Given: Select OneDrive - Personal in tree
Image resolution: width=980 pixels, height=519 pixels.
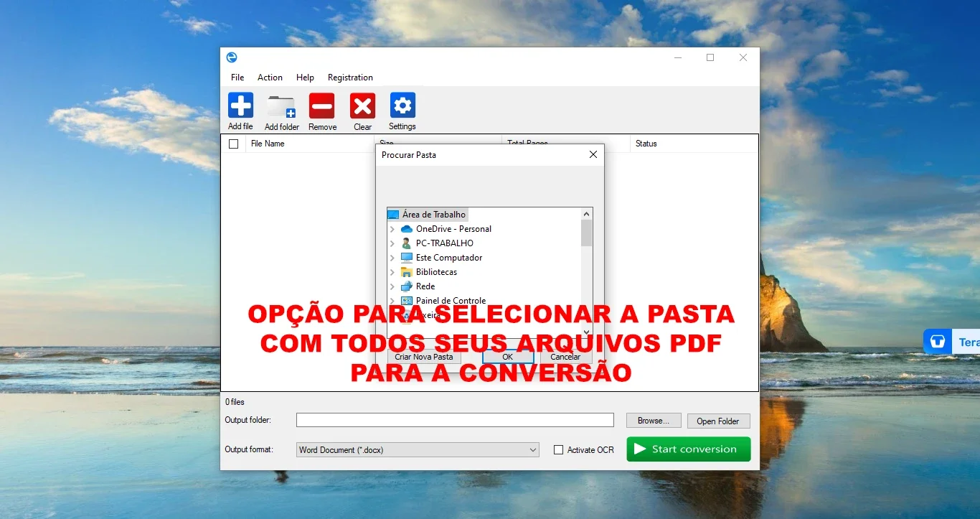Looking at the screenshot, I should pyautogui.click(x=453, y=229).
